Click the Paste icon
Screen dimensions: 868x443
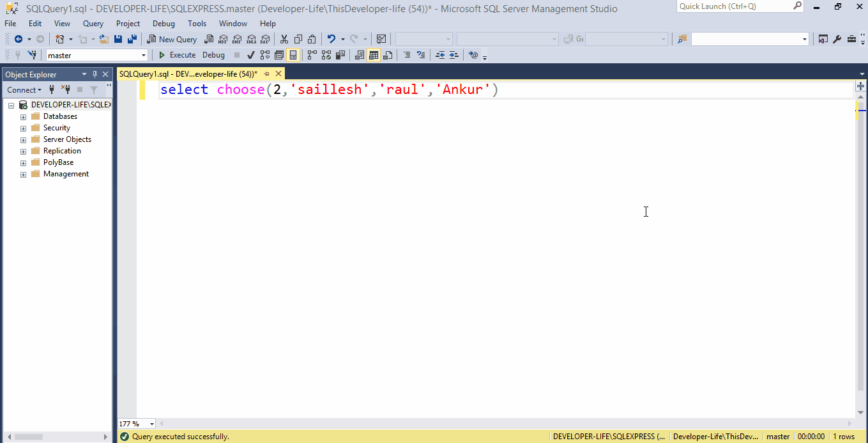pos(312,39)
